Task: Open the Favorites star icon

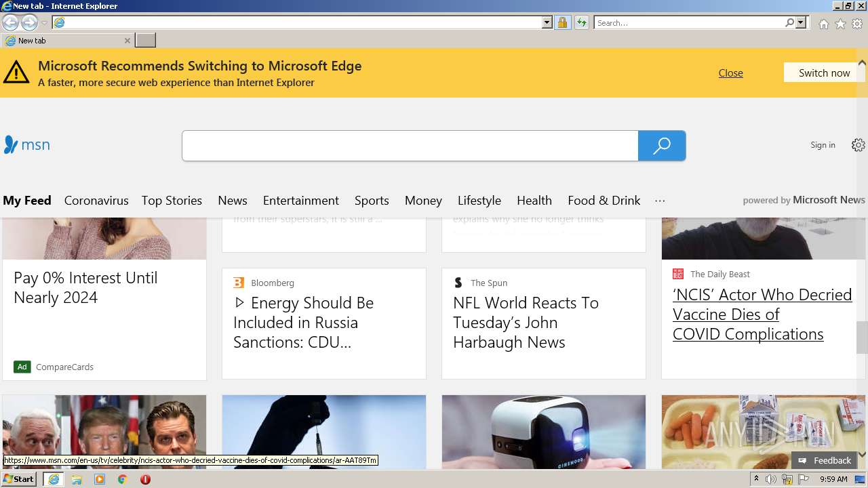Action: click(x=840, y=24)
